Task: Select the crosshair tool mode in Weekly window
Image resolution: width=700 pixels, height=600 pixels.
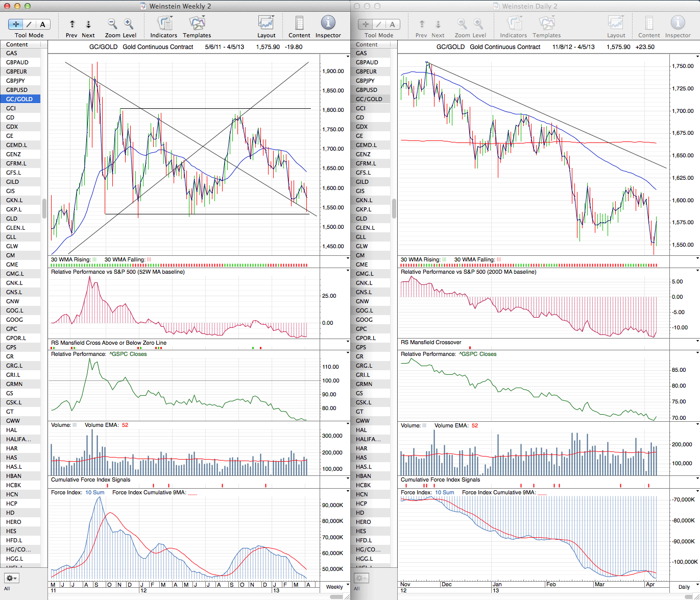Action: click(16, 25)
